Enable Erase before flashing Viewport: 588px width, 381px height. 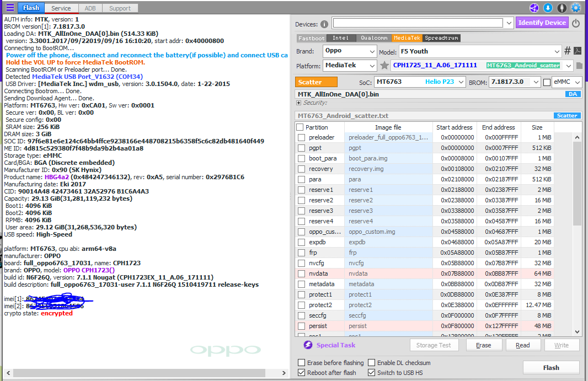301,363
